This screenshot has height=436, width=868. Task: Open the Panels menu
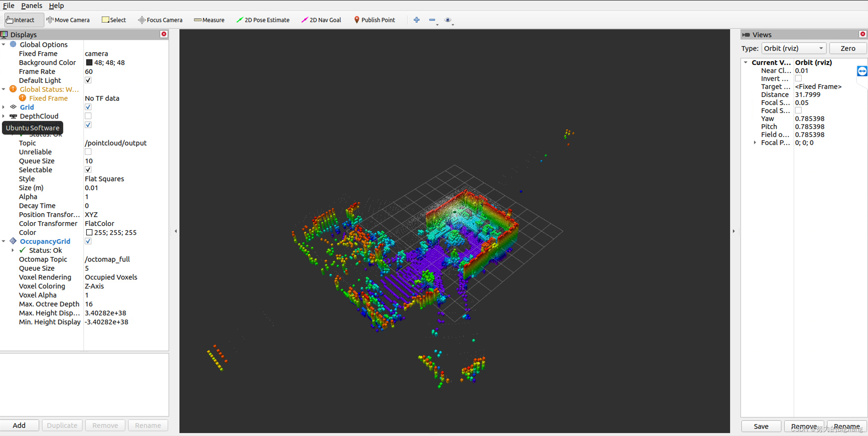coord(31,5)
